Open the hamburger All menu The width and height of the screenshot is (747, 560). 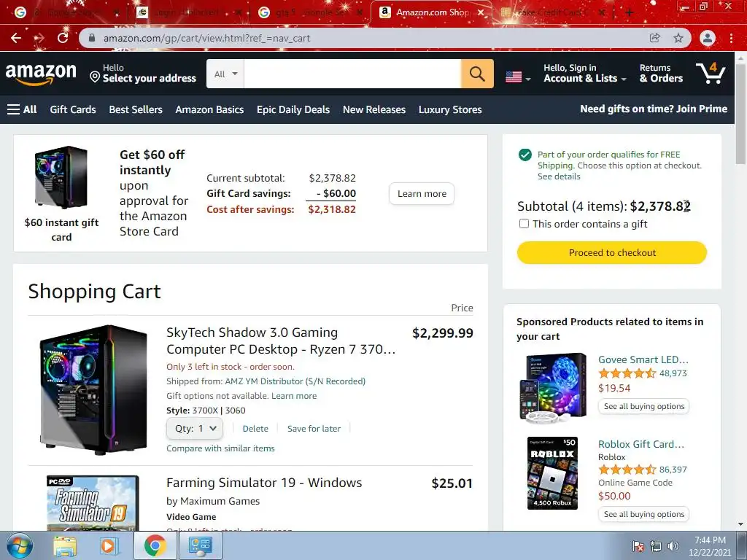click(22, 109)
